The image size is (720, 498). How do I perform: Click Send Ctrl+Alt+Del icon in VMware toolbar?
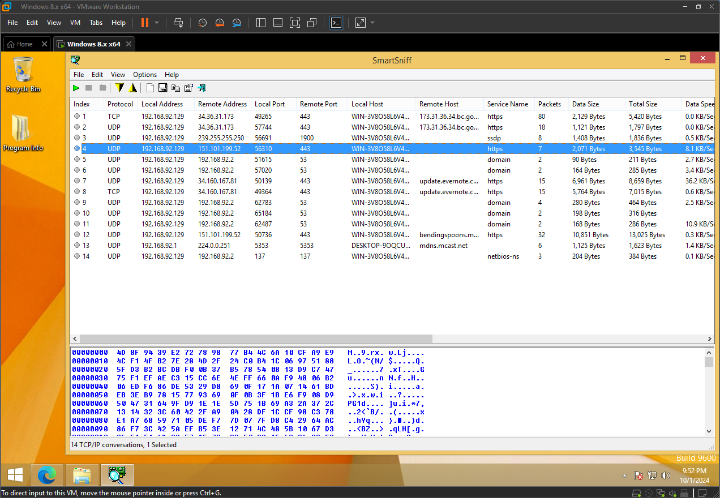tap(179, 22)
